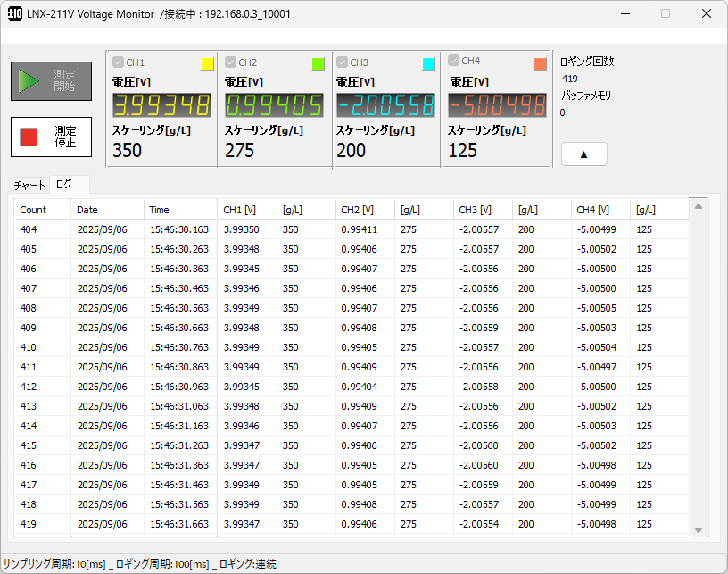The image size is (728, 574).
Task: Switch to the チャート tab
Action: (x=29, y=185)
